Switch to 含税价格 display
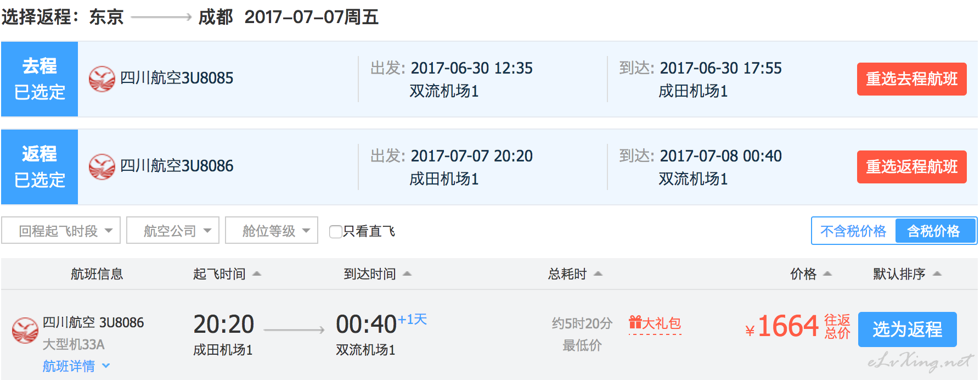980x380 pixels. pyautogui.click(x=934, y=231)
